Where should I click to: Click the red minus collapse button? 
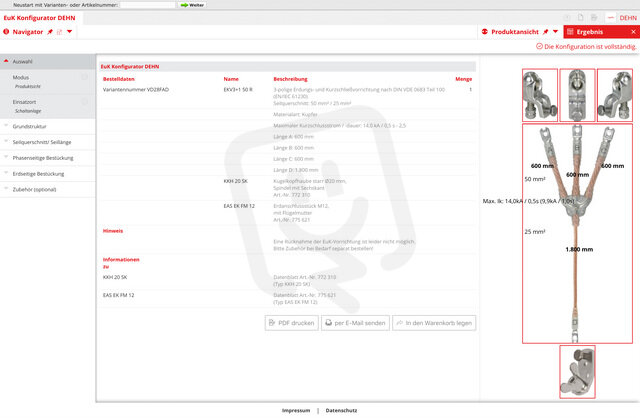(x=611, y=18)
